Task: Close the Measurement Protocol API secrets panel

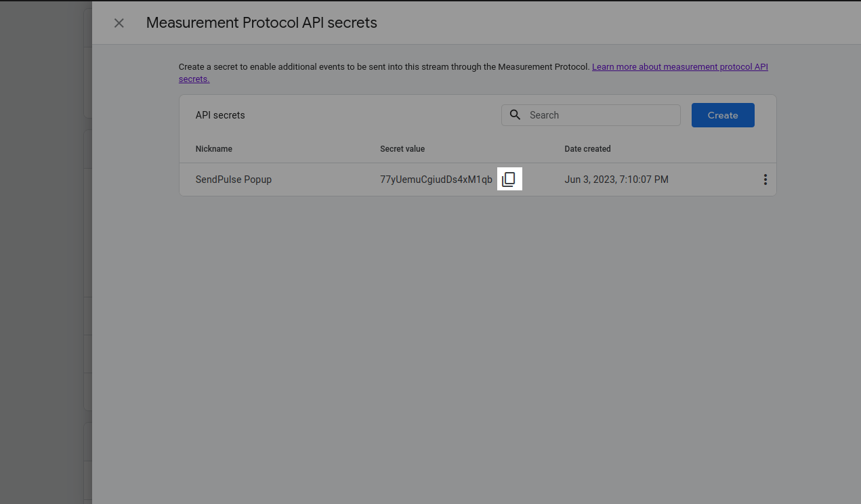Action: pyautogui.click(x=119, y=23)
